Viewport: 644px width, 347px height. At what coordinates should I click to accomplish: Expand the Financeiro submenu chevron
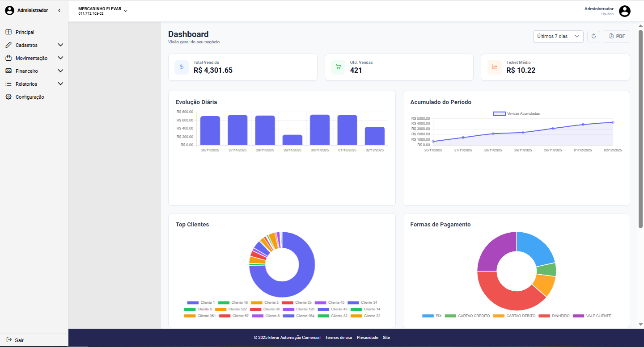(x=60, y=71)
